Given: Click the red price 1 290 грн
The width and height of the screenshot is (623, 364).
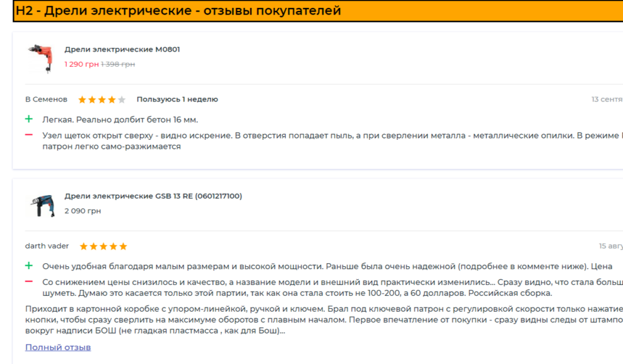Looking at the screenshot, I should point(82,64).
